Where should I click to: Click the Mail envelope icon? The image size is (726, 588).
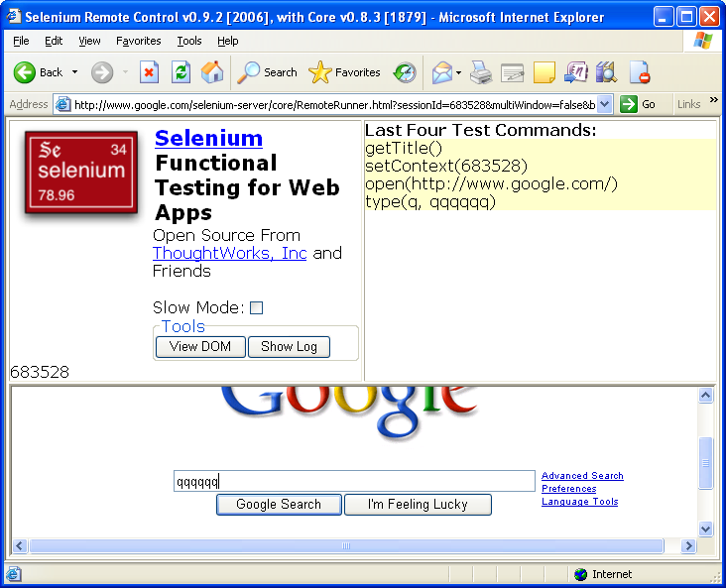(441, 72)
